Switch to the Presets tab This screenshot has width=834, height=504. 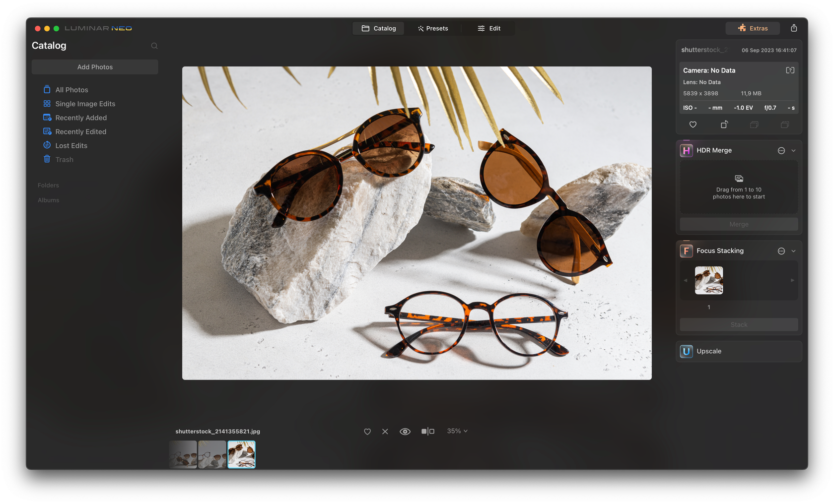click(x=433, y=28)
